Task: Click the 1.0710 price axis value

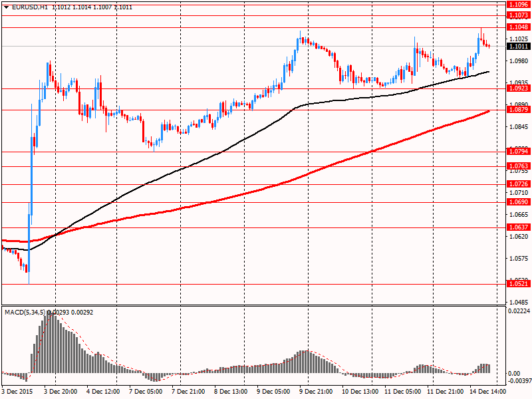Action: point(519,193)
